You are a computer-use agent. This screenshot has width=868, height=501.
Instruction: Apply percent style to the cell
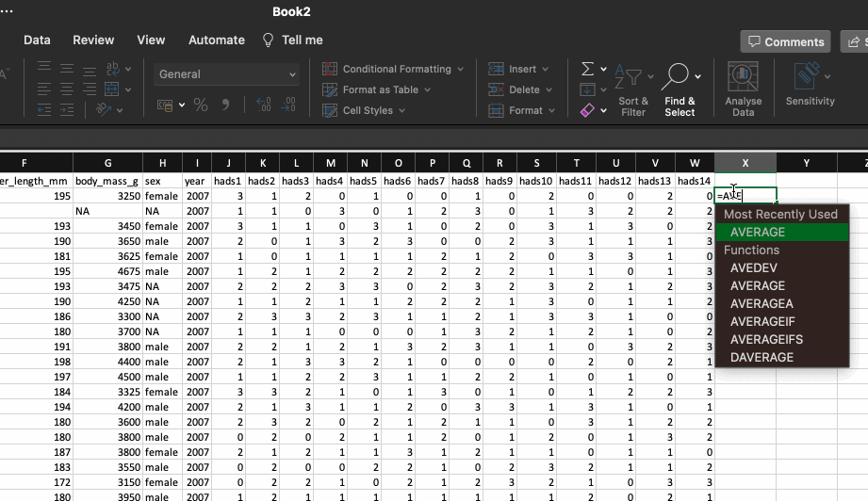[201, 105]
